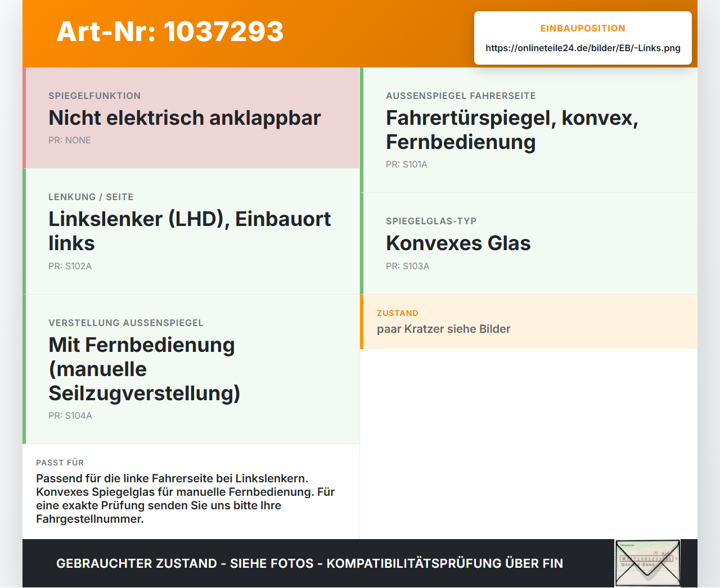Click 'LENKUNG / SEITE' label
720x588 pixels.
pyautogui.click(x=91, y=197)
